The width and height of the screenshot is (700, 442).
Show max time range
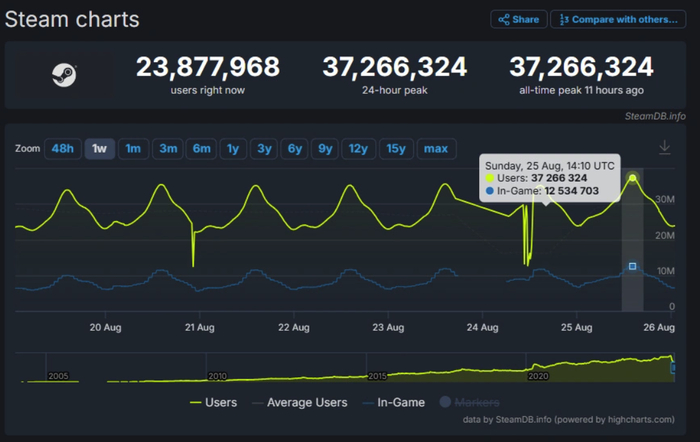coord(436,149)
